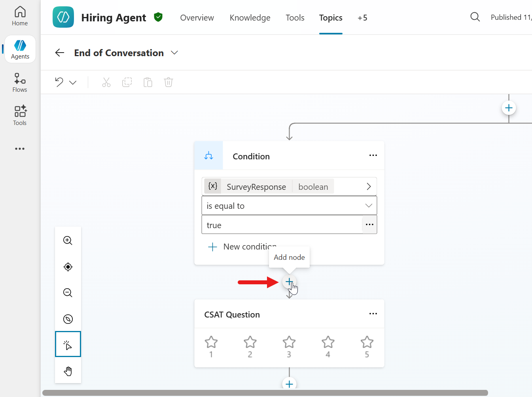532x397 pixels.
Task: Select the Topics tab
Action: tap(331, 18)
